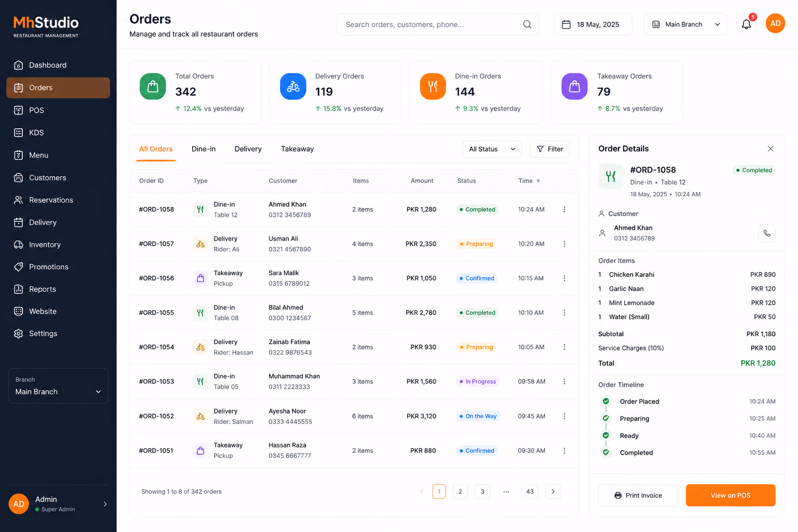Expand the sidebar Branch selector
This screenshot has width=798, height=532.
58,386
